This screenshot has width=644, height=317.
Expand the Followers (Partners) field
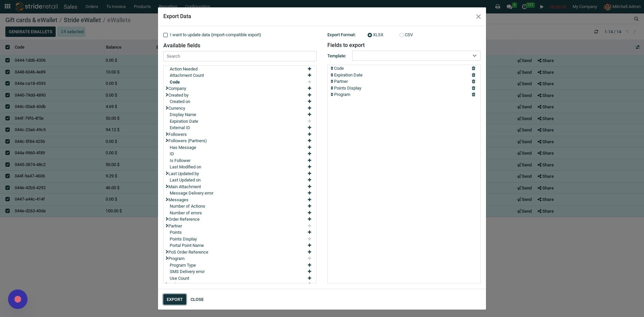click(167, 141)
